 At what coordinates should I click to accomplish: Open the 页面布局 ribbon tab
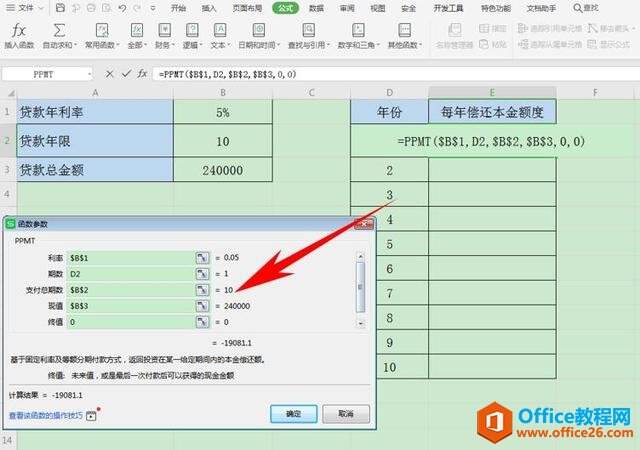[247, 8]
